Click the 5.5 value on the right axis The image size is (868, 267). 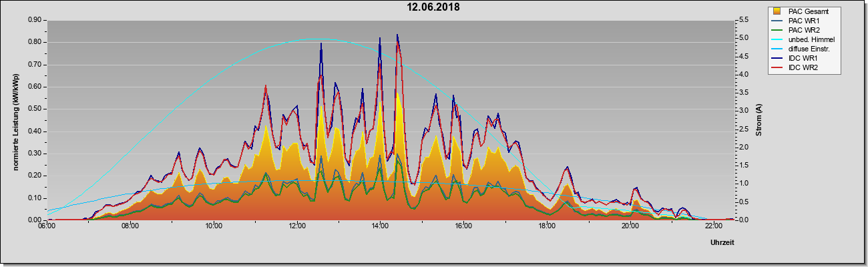742,20
